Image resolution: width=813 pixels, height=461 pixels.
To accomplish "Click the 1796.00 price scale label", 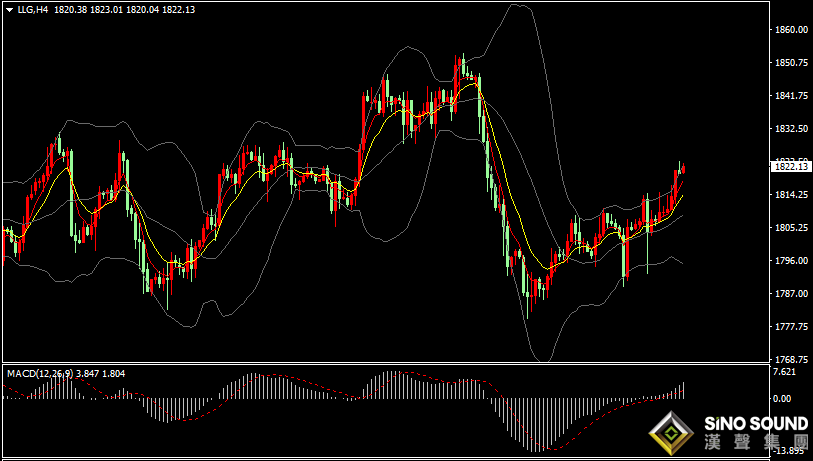I will coord(791,260).
